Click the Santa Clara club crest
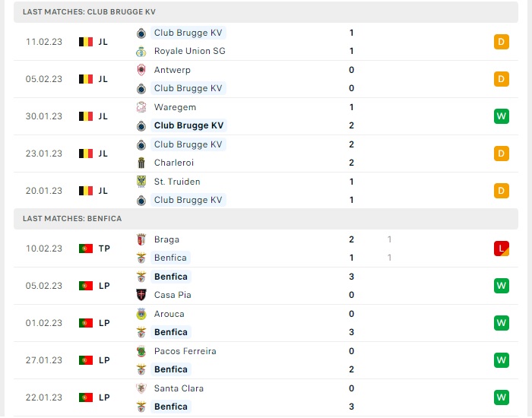 tap(141, 388)
